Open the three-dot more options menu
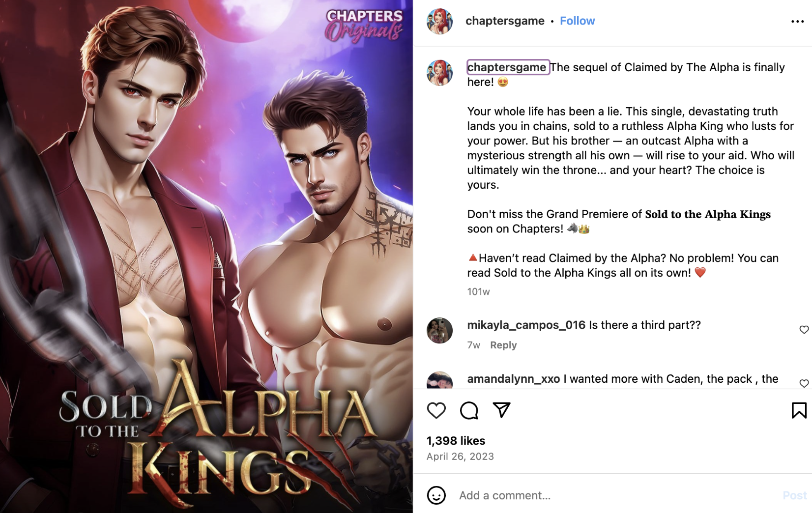The image size is (812, 513). 797,22
